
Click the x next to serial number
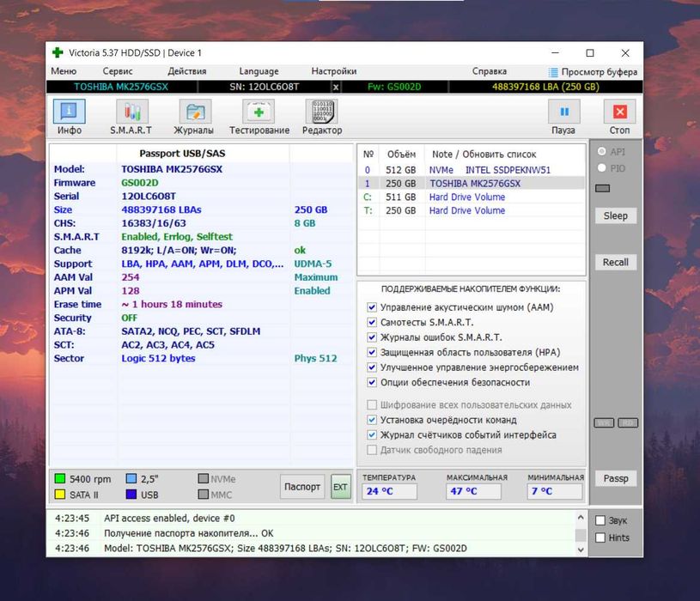[x=336, y=87]
